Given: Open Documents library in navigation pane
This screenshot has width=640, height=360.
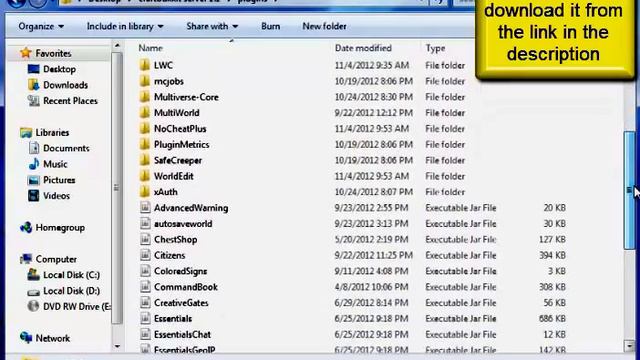Looking at the screenshot, I should click(66, 148).
